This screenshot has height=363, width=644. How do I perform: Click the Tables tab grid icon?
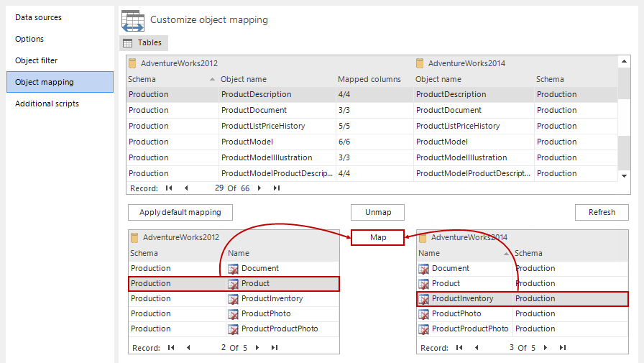tap(128, 42)
